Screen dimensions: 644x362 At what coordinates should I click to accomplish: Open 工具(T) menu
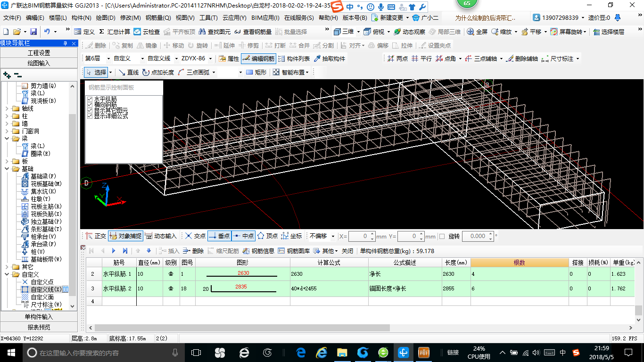pyautogui.click(x=208, y=18)
